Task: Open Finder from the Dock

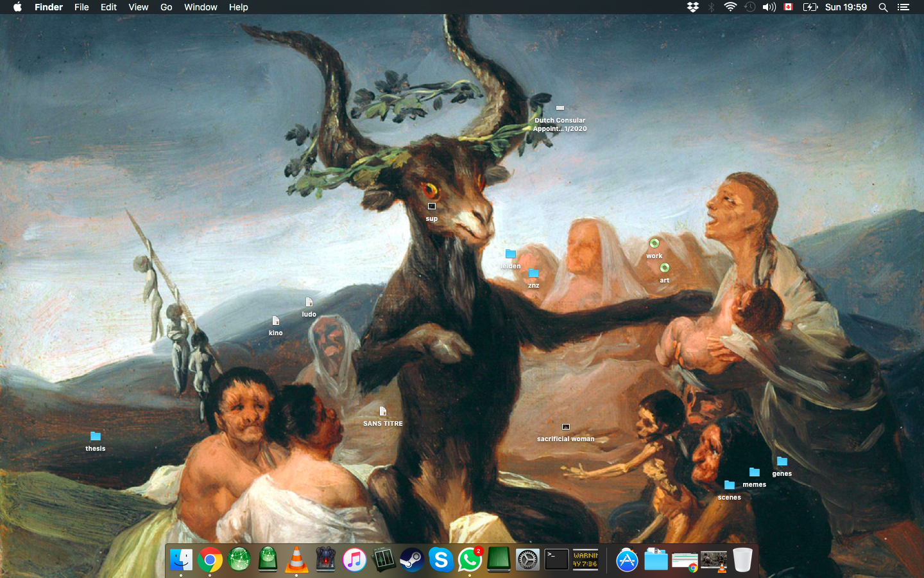Action: click(x=181, y=560)
